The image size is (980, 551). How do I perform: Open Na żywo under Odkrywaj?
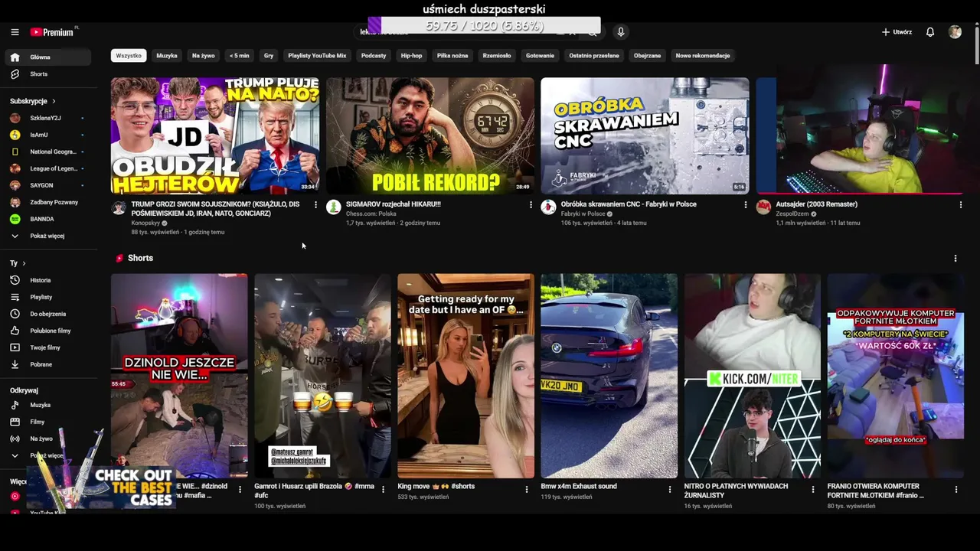point(47,439)
